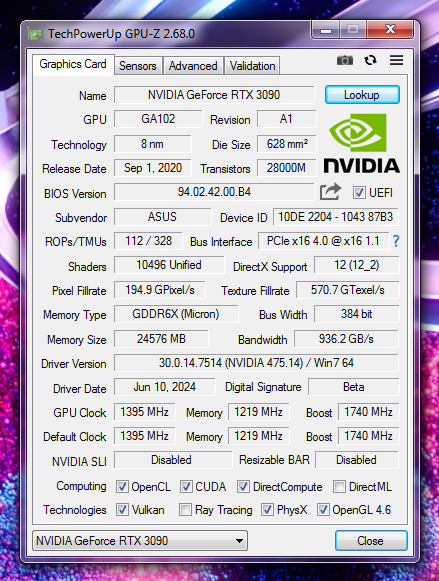
Task: Toggle the CUDA checkbox
Action: [x=186, y=487]
